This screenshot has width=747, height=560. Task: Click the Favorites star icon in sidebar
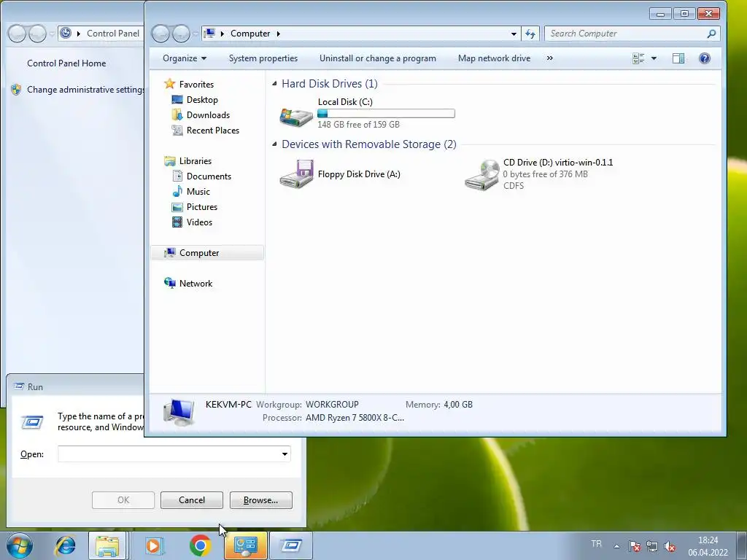[x=169, y=84]
